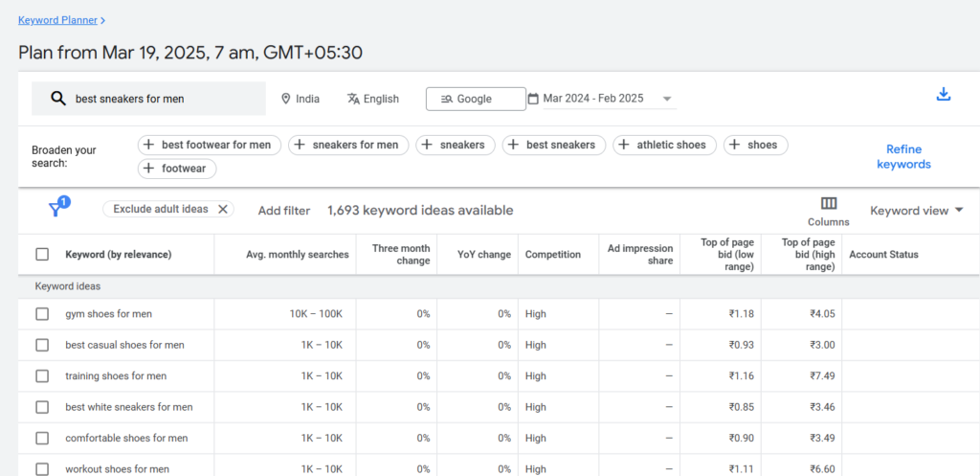Change the English language setting
Image resolution: width=980 pixels, height=476 pixels.
(x=373, y=99)
